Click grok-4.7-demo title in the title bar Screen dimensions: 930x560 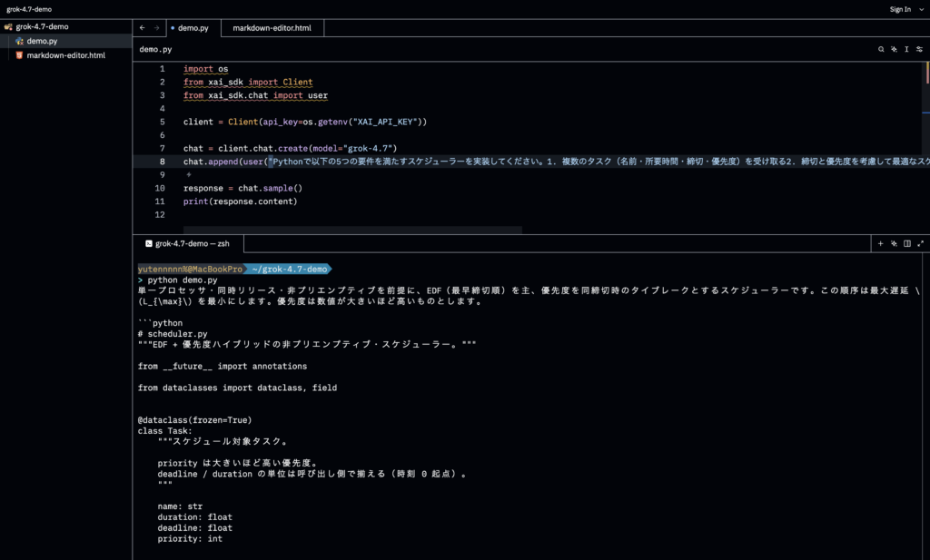(29, 9)
